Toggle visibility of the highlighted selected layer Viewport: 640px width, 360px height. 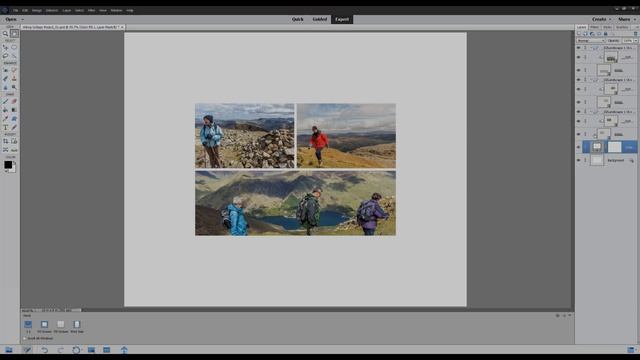pos(578,147)
